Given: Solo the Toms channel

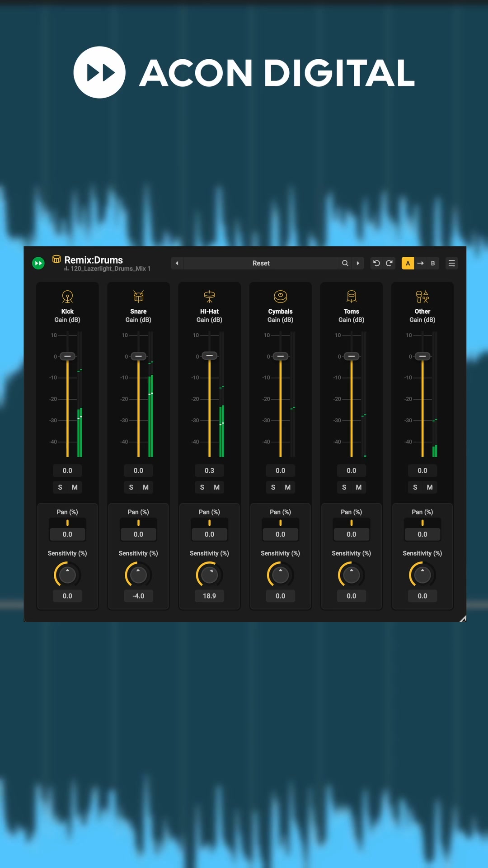Looking at the screenshot, I should [344, 487].
